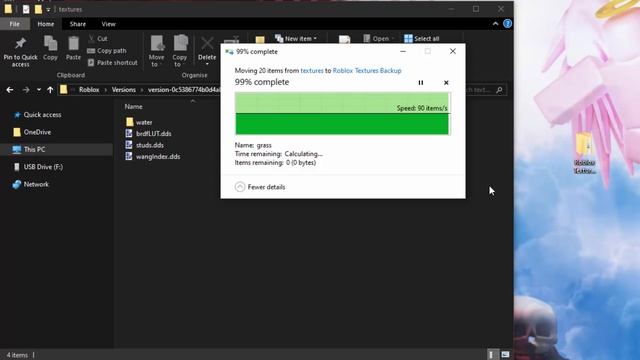Go forward with Forward arrow
This screenshot has width=640, height=360.
point(26,90)
